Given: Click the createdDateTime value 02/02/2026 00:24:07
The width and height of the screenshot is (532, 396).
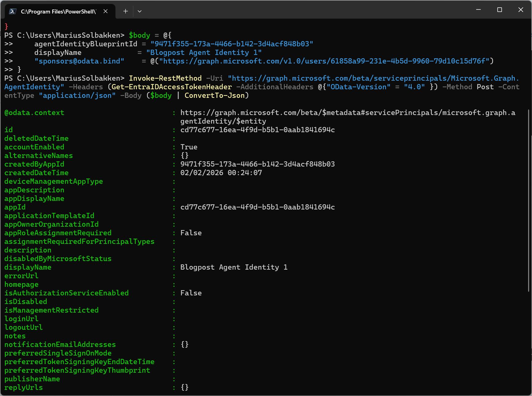Looking at the screenshot, I should click(221, 173).
